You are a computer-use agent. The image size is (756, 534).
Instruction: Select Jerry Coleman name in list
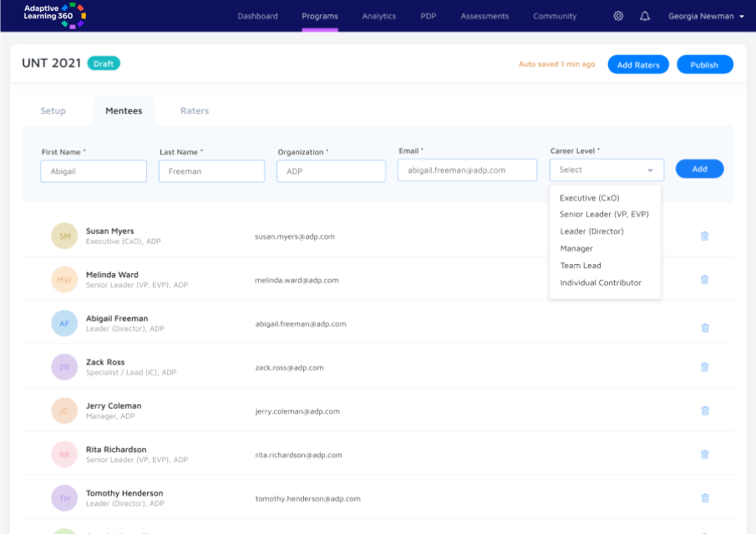114,406
